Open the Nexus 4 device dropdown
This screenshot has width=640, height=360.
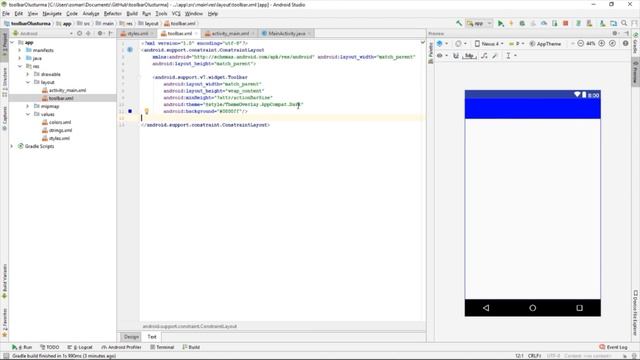[x=489, y=44]
